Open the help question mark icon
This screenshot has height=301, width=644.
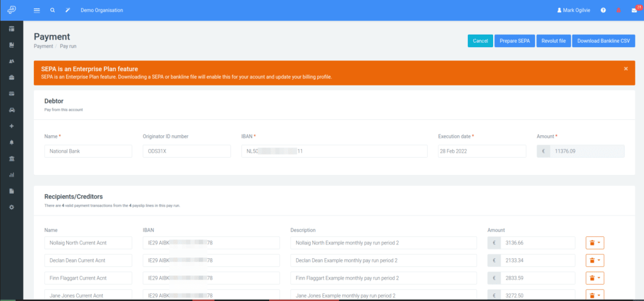[x=603, y=10]
